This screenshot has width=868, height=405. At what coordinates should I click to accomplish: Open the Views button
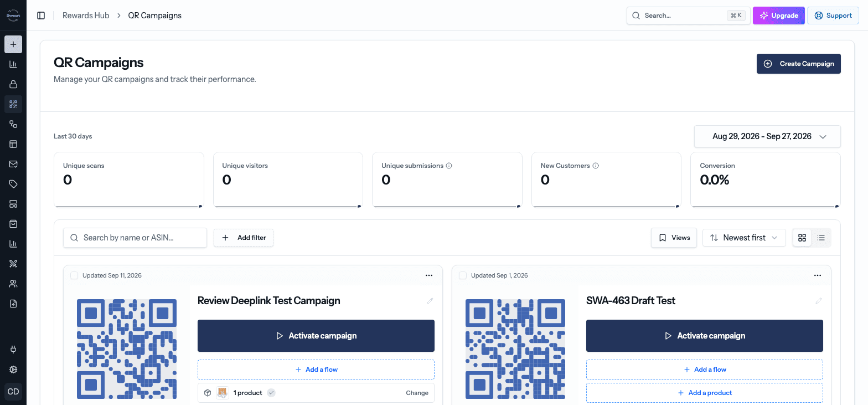pyautogui.click(x=674, y=238)
